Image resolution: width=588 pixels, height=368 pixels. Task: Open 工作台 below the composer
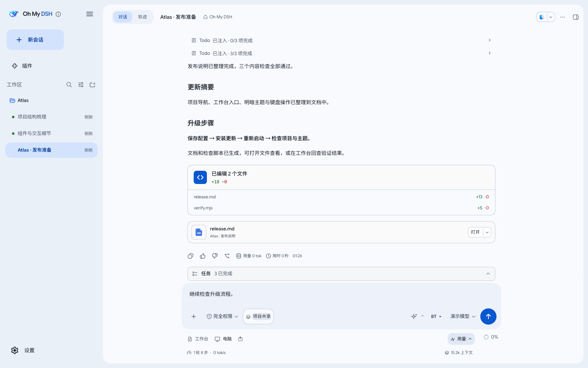click(x=198, y=339)
